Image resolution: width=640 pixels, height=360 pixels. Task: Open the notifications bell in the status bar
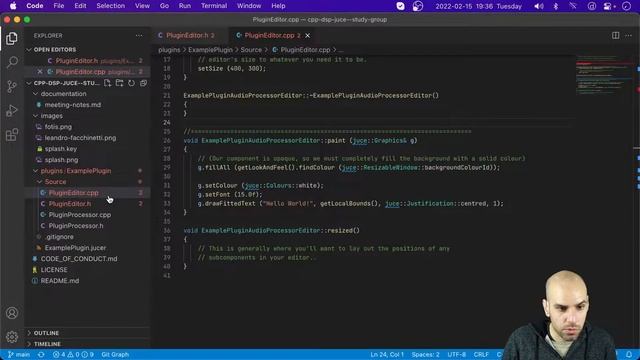tap(629, 354)
